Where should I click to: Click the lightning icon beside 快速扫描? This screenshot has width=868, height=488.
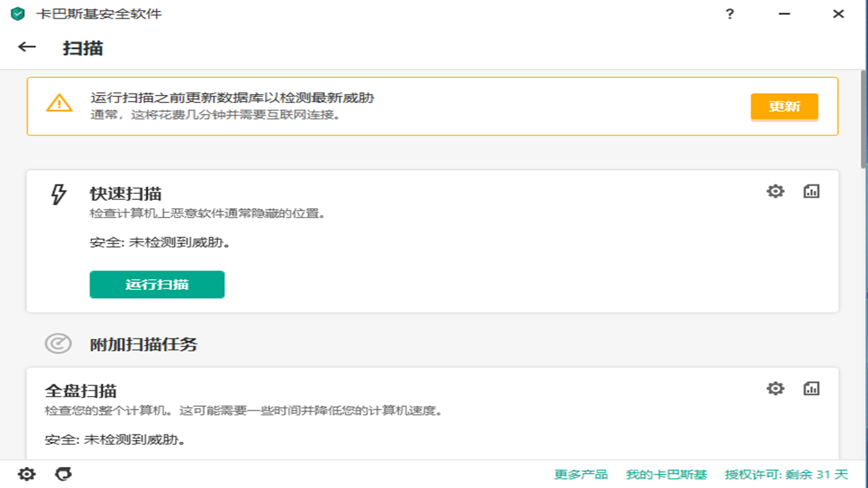pos(58,195)
